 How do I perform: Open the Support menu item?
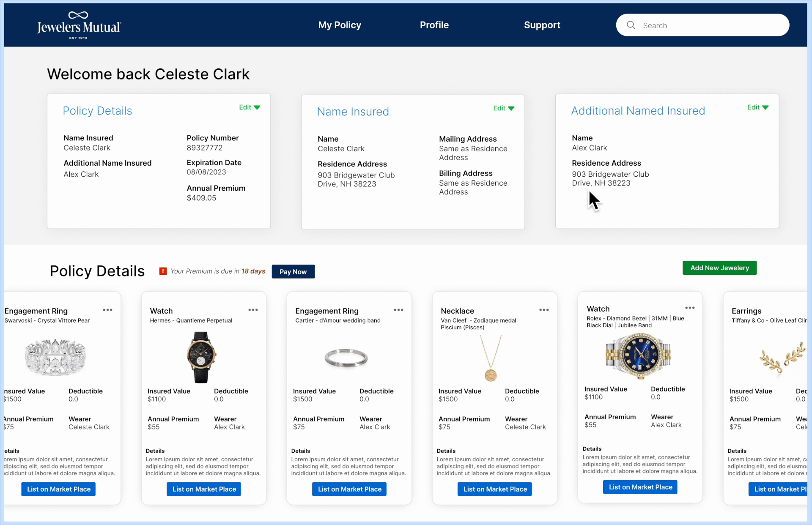coord(542,25)
